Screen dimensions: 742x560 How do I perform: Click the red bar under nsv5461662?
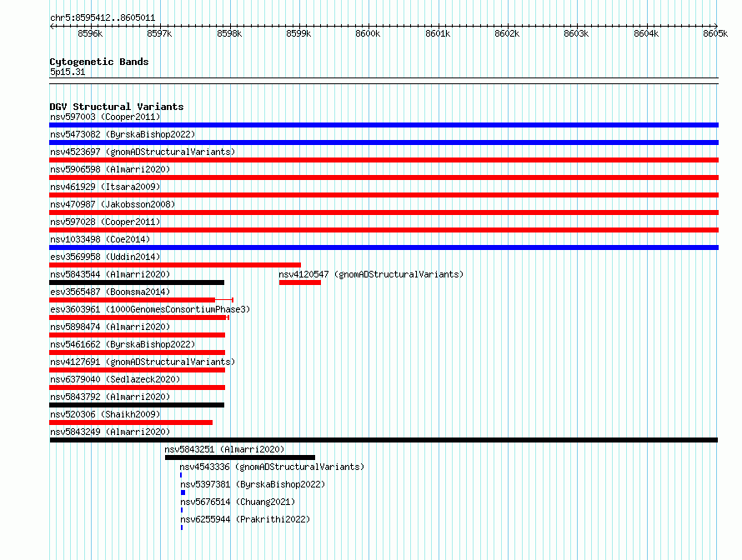coord(138,352)
